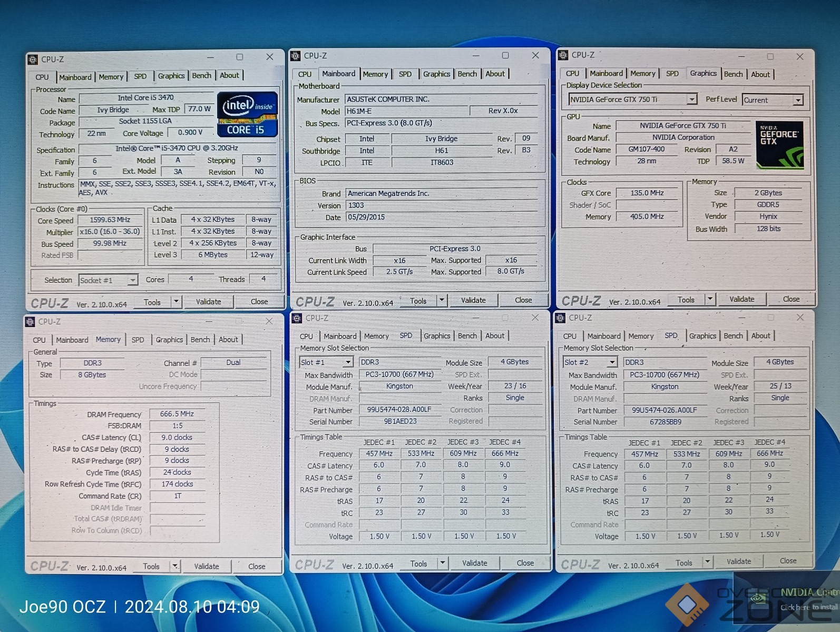840x632 pixels.
Task: Click the CPU-Z title bar icon of the Slot #1 SPD window
Action: point(297,318)
